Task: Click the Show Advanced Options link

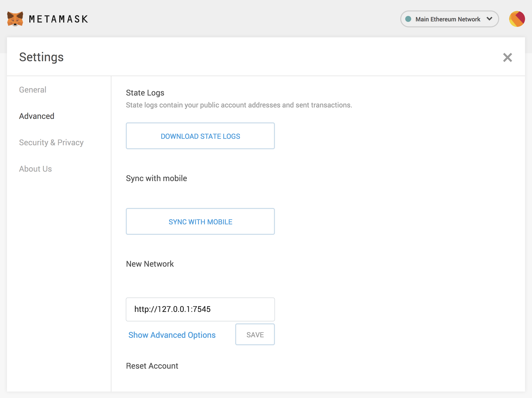Action: 172,335
